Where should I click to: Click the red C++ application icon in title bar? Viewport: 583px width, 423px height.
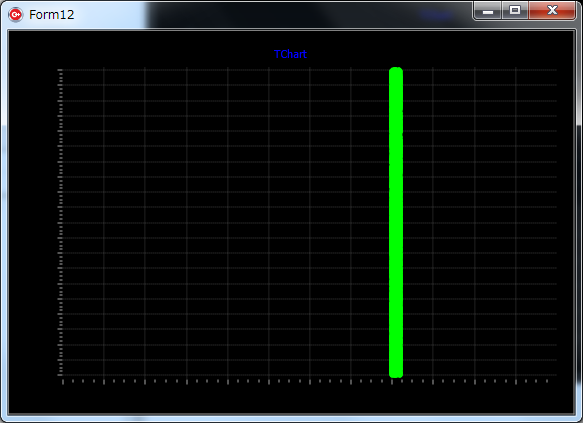click(15, 15)
